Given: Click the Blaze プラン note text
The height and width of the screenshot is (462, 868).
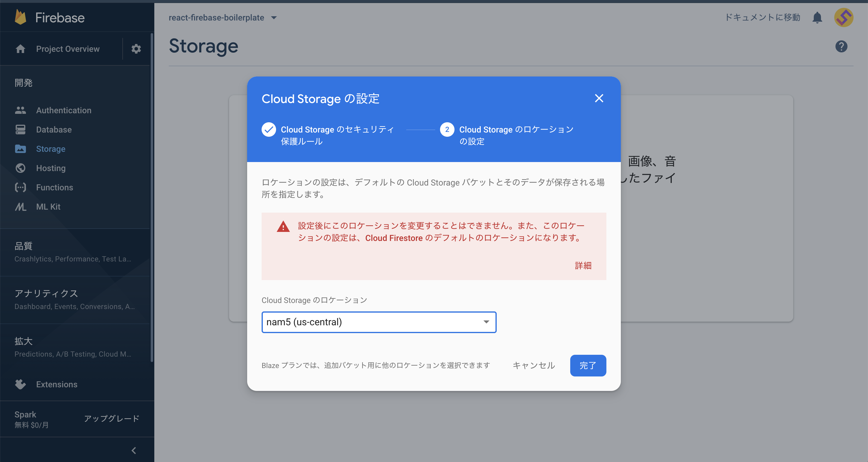Looking at the screenshot, I should point(376,365).
